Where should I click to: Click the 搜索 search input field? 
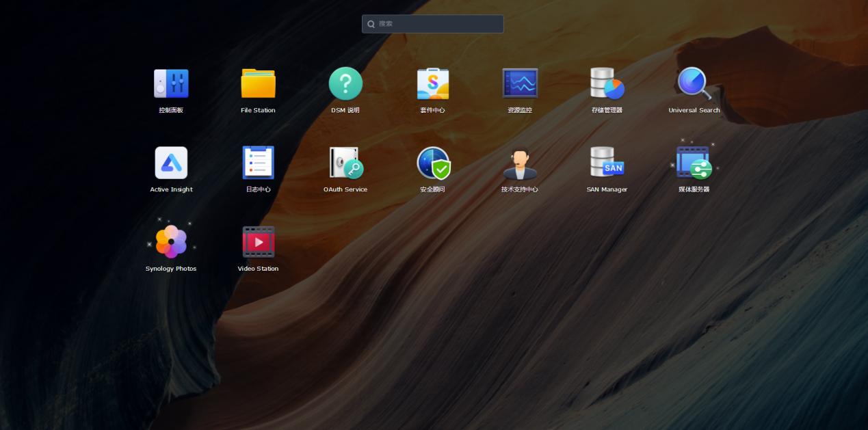(x=438, y=24)
